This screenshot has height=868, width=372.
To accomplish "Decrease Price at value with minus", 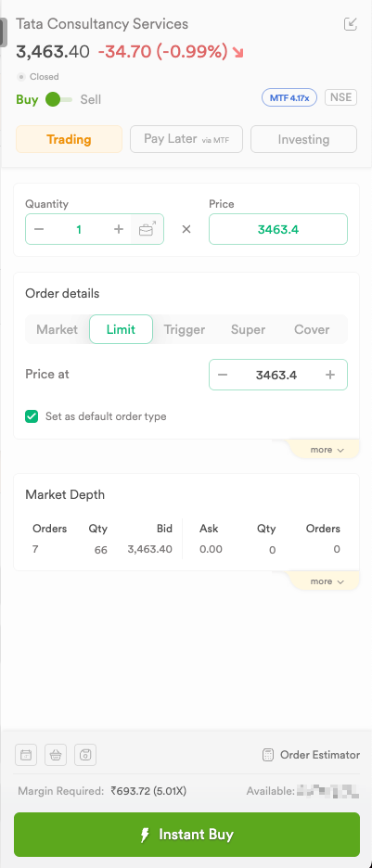I will click(223, 375).
